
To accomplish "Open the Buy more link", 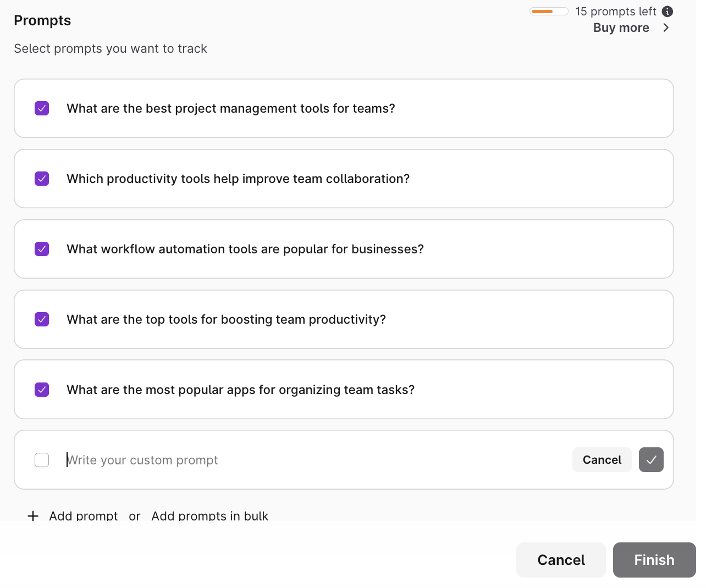I will (621, 28).
